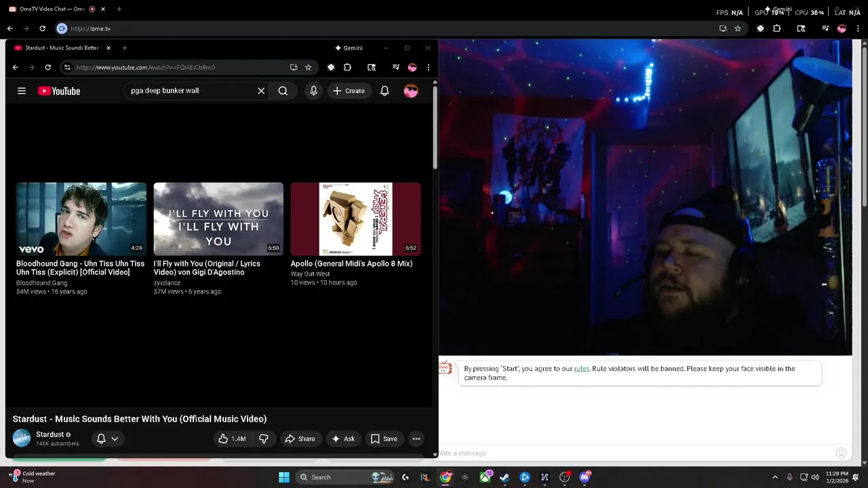Bookmark the ome.tv page with star
868x488 pixels.
[x=738, y=28]
